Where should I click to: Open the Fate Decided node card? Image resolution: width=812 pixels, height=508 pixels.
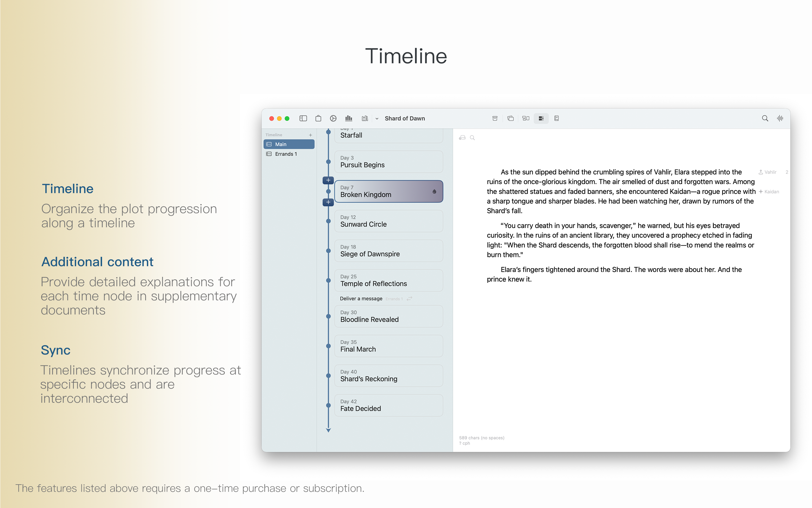[x=389, y=406]
